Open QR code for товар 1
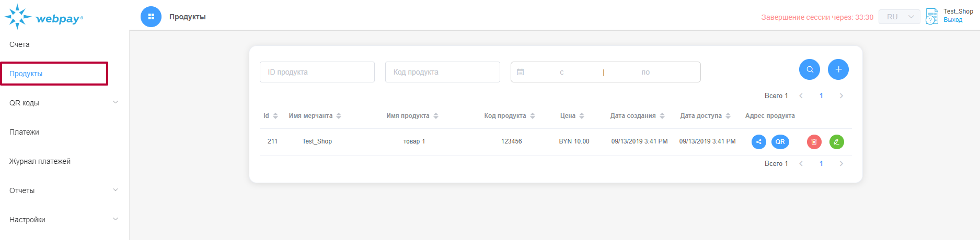This screenshot has height=240, width=980. pos(780,142)
